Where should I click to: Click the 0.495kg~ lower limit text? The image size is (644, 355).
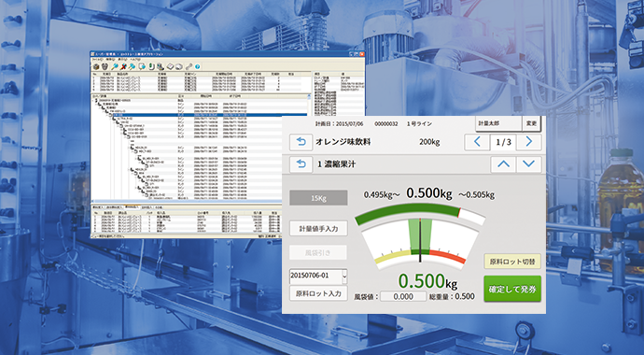tap(382, 194)
